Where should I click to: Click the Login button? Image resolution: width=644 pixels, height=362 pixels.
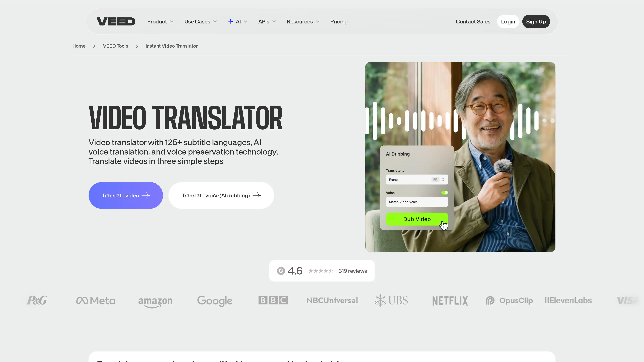(508, 21)
